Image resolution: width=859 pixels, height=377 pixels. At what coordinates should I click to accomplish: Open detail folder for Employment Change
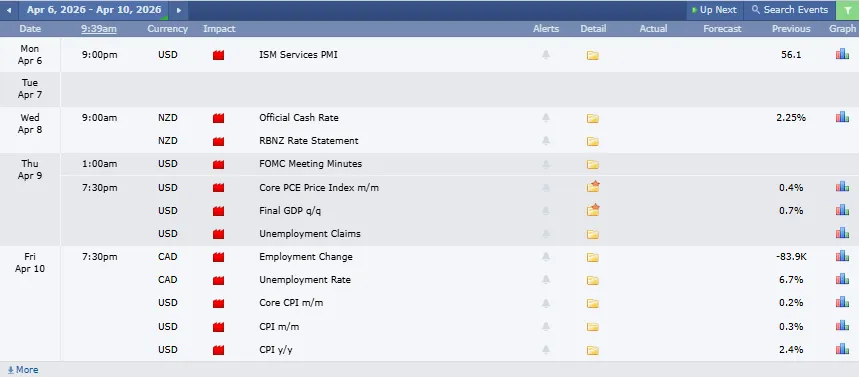click(x=593, y=257)
